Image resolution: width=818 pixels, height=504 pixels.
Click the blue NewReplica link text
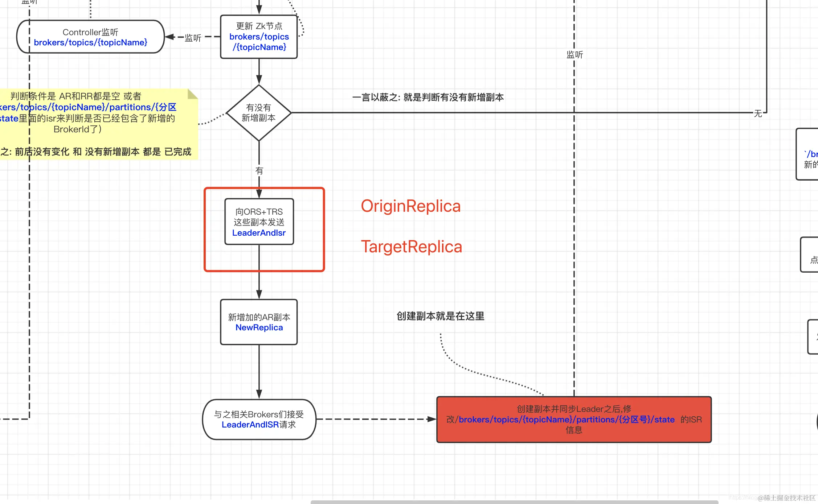point(259,327)
